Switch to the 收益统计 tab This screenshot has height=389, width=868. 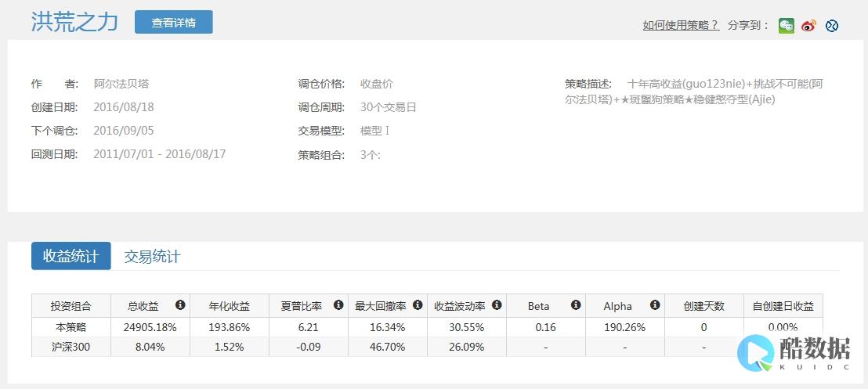pos(71,256)
